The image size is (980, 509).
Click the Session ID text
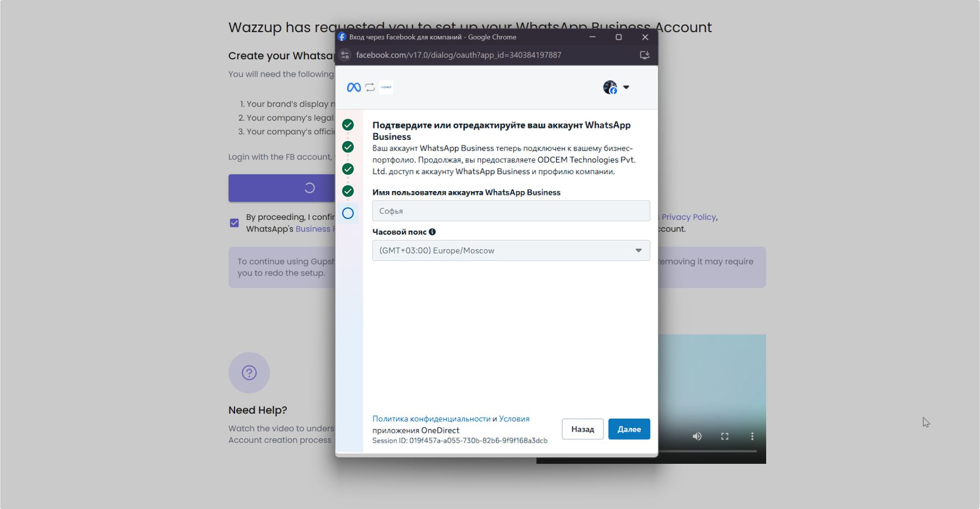(460, 440)
